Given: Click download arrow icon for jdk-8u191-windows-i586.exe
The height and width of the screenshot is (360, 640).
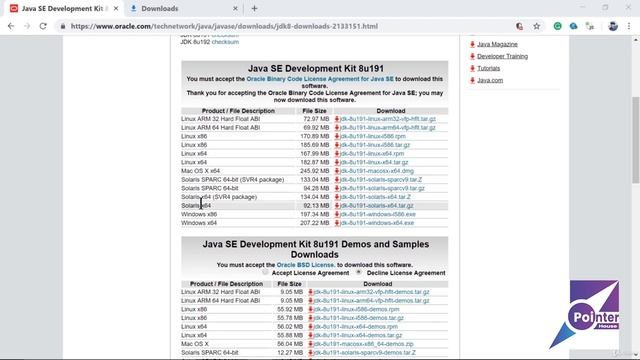Looking at the screenshot, I should [x=337, y=214].
